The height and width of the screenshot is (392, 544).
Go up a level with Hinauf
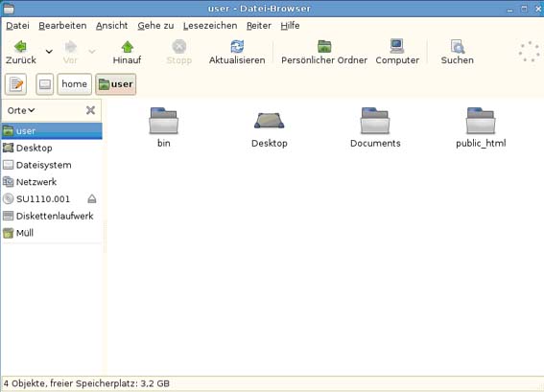click(x=127, y=52)
